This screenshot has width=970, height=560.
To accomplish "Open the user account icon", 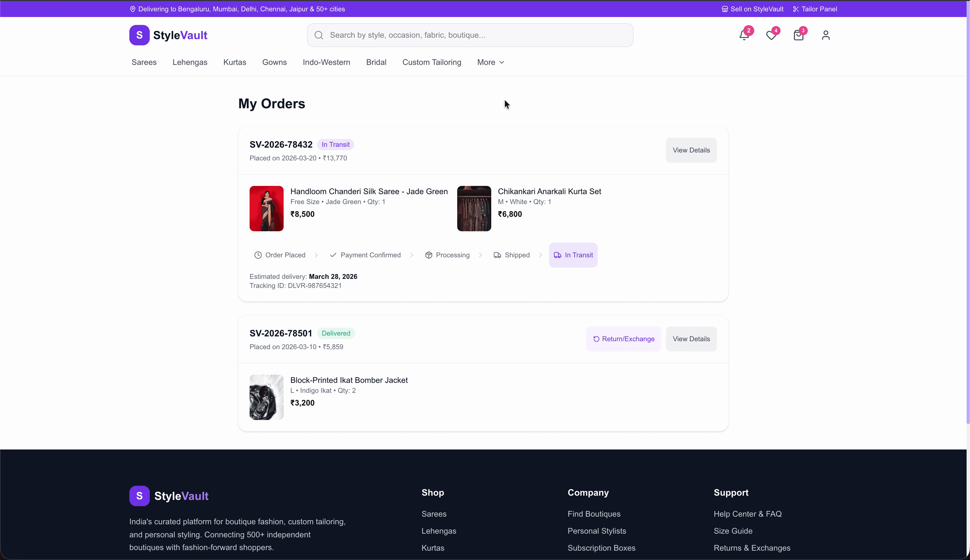I will 826,35.
